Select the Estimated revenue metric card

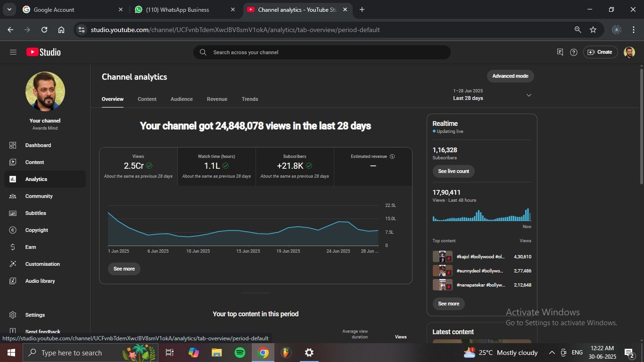click(x=373, y=167)
